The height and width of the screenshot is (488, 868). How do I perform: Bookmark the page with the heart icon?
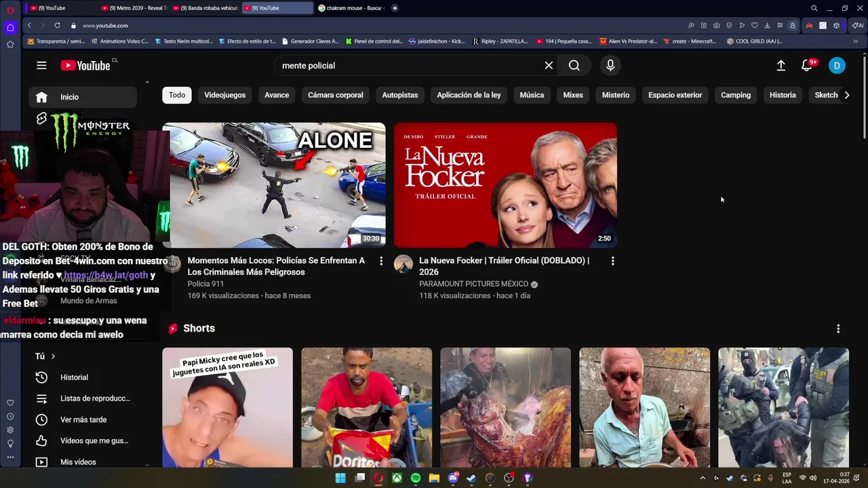[754, 26]
